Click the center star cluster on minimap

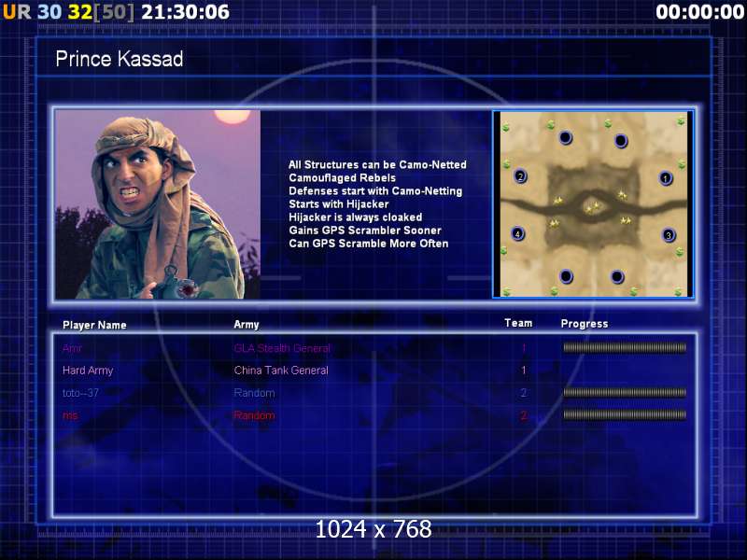coord(593,207)
